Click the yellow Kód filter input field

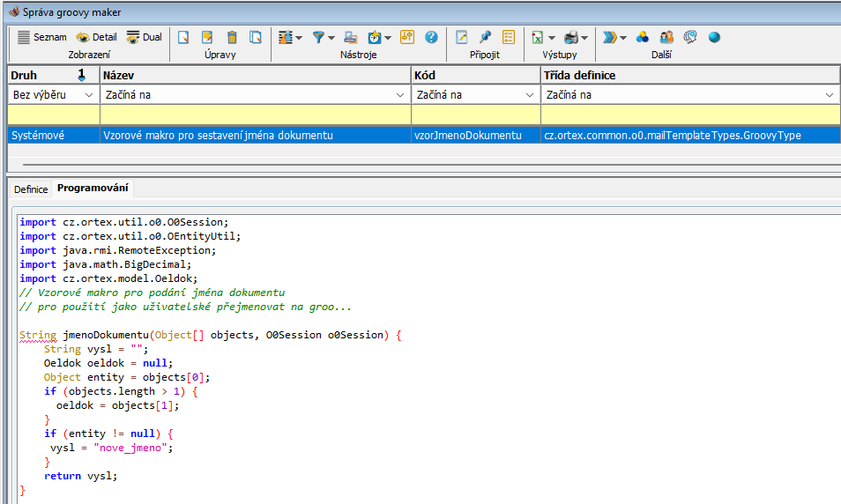(475, 115)
